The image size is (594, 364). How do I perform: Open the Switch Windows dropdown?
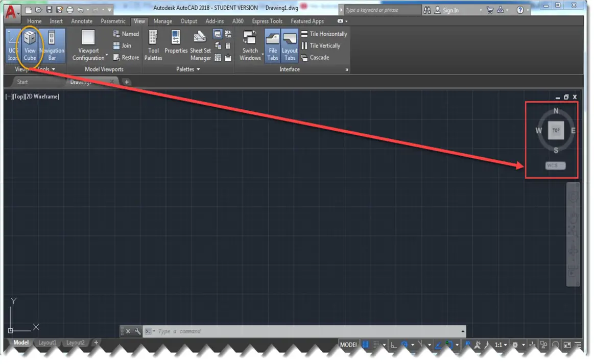point(250,45)
